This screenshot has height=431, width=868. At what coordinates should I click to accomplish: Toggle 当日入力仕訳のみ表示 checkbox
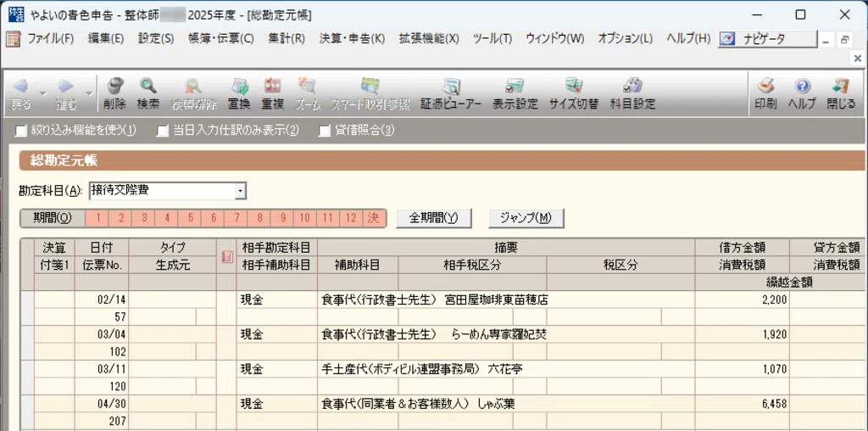click(162, 131)
